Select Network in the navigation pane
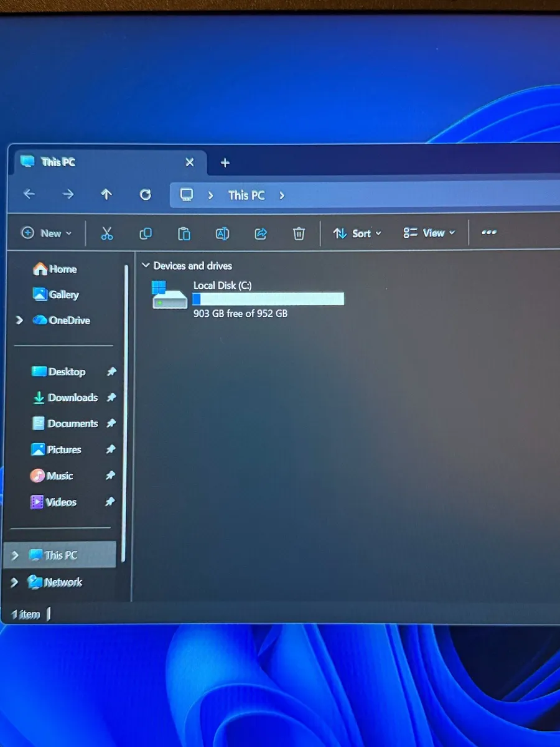Screen dimensions: 560x747 point(55,583)
